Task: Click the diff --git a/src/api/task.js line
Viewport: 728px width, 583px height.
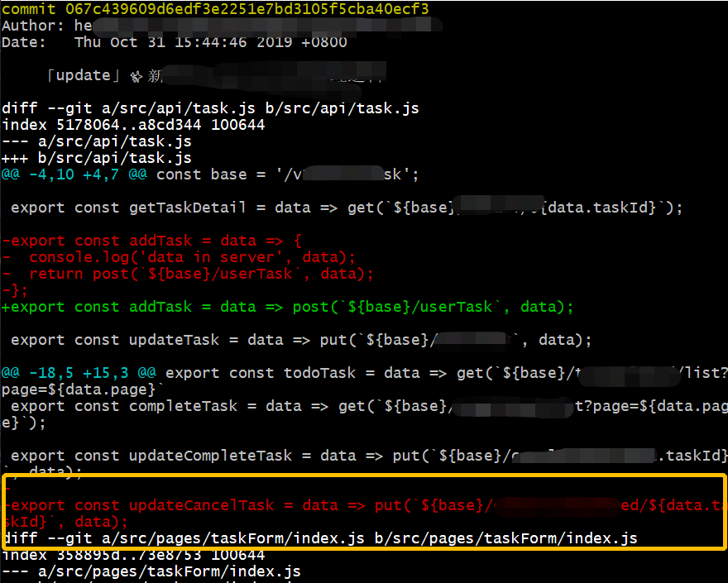Action: [210, 108]
